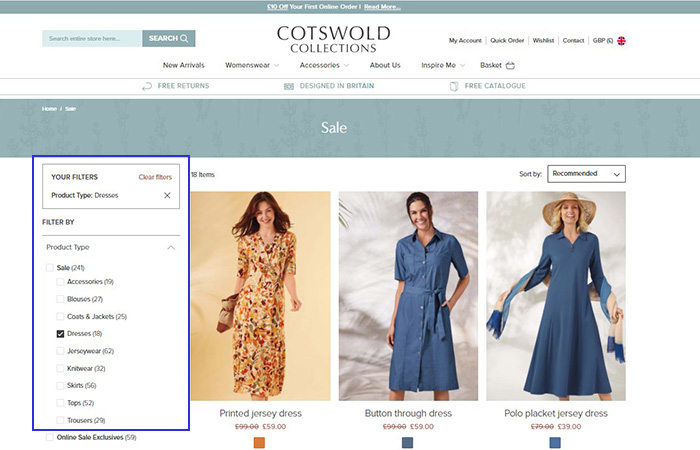Open the Quick Order link

pyautogui.click(x=507, y=41)
